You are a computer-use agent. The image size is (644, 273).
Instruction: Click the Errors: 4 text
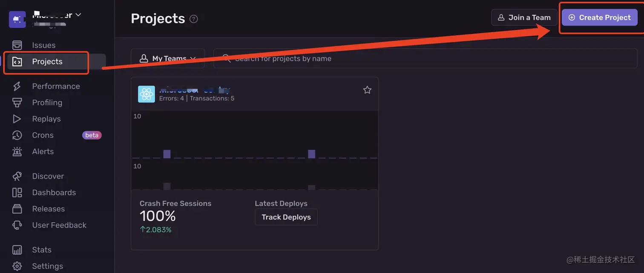coord(172,98)
